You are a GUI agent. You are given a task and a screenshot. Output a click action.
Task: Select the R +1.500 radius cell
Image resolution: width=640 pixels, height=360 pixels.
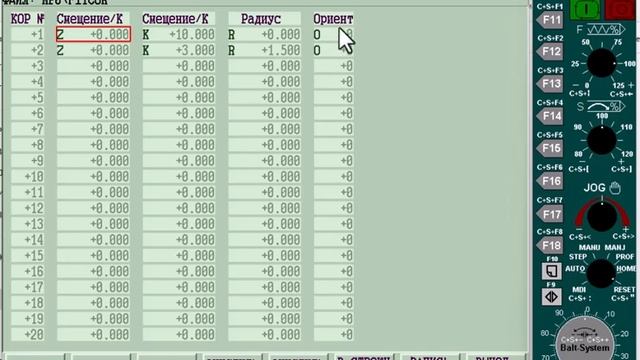264,50
